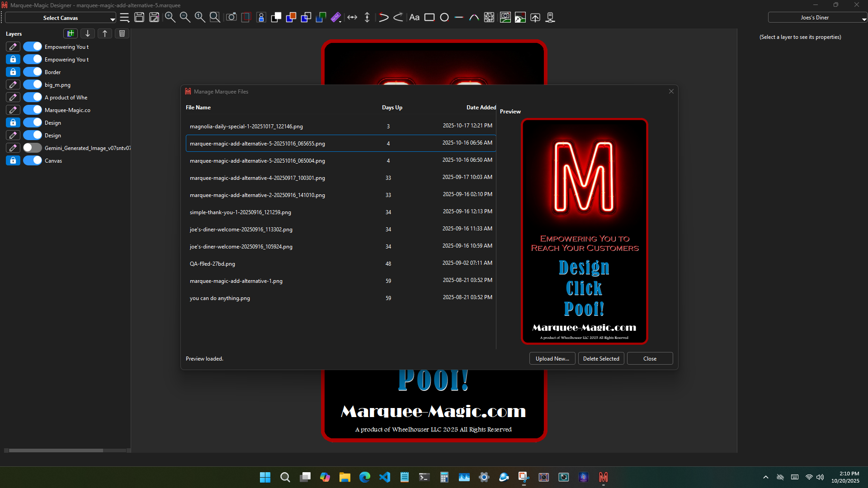The height and width of the screenshot is (488, 868).
Task: Toggle visibility of 'A product of Whe' layer
Action: (x=33, y=97)
